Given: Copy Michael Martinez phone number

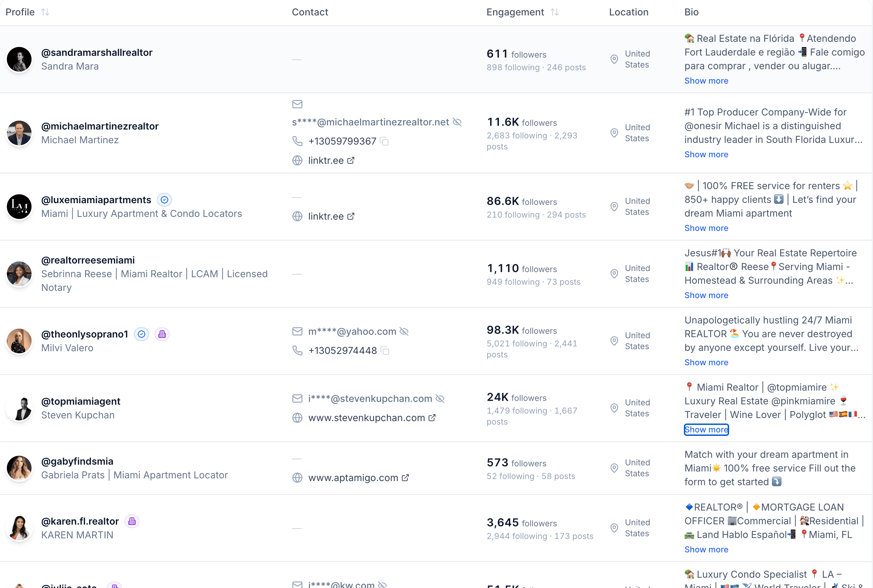Looking at the screenshot, I should click(x=384, y=142).
